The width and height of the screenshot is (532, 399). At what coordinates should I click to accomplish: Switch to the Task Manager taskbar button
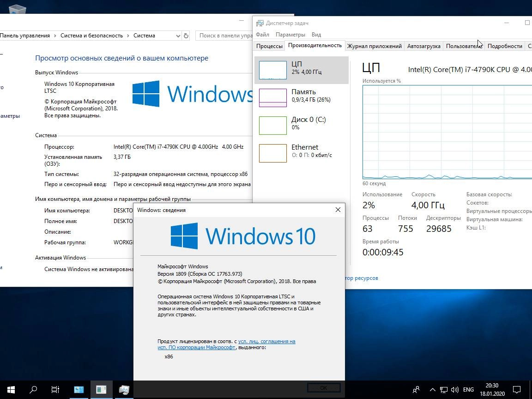pyautogui.click(x=124, y=389)
